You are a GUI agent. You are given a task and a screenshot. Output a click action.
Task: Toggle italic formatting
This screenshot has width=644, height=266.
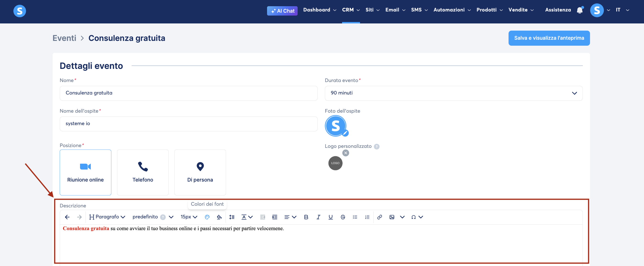[x=318, y=217]
